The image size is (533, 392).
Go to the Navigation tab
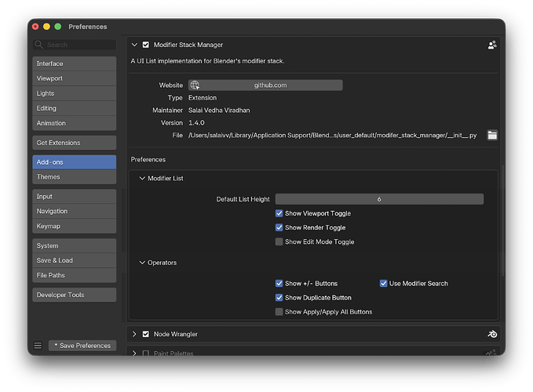coord(74,211)
